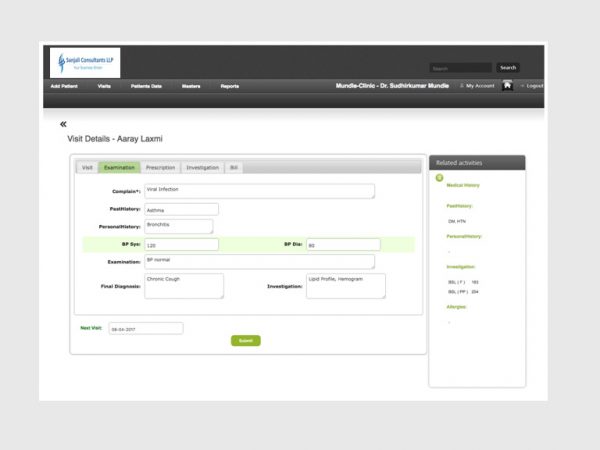Click the Examination field with BP normal
Viewport: 600px width, 450px height.
259,262
